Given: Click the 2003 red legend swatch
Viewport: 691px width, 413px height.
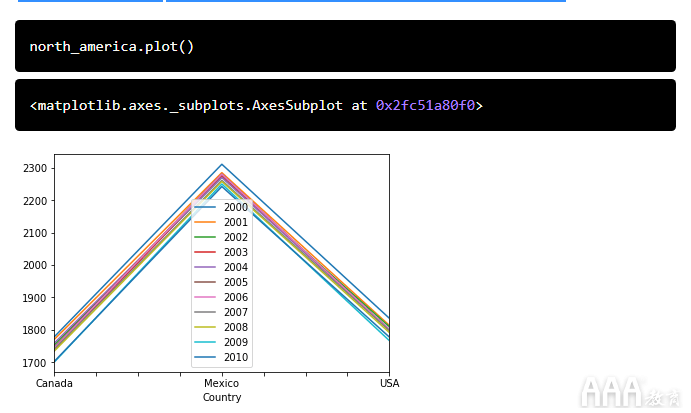Looking at the screenshot, I should click(205, 252).
